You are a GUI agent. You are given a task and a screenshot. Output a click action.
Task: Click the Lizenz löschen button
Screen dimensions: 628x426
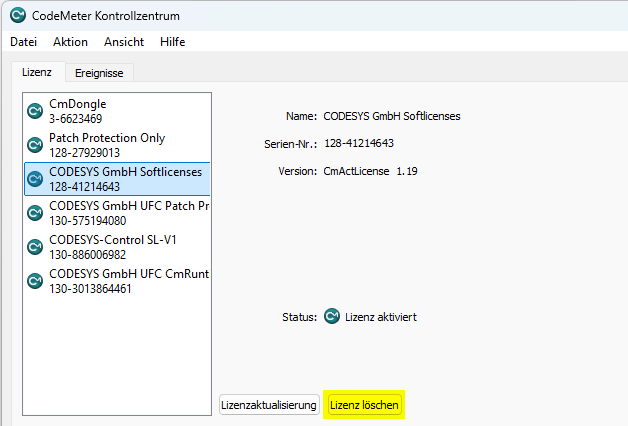[x=365, y=405]
